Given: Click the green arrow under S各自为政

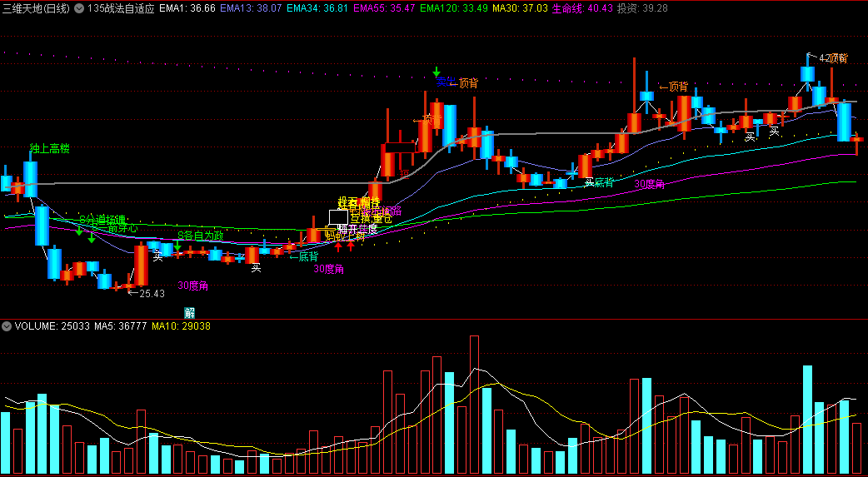Looking at the screenshot, I should (x=177, y=246).
